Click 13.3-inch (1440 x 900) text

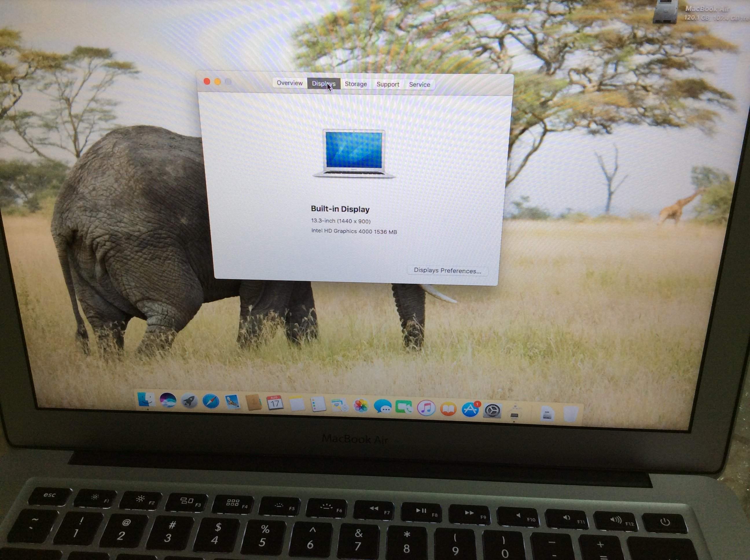(x=341, y=221)
